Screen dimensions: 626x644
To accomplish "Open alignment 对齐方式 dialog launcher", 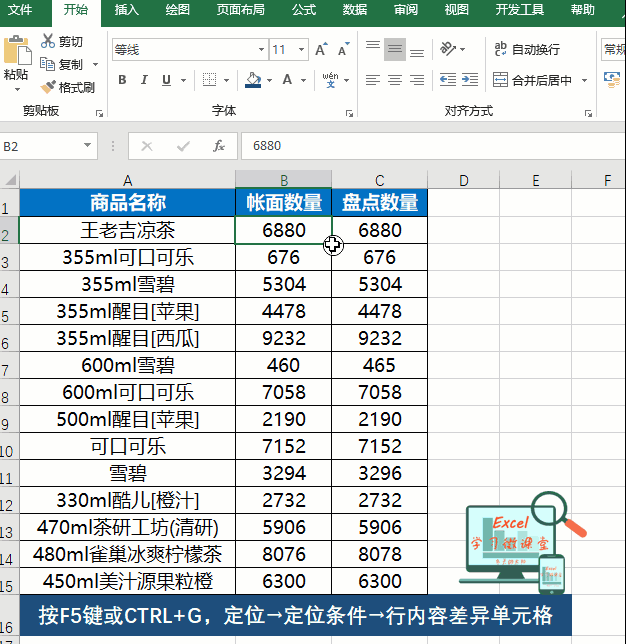I will [x=588, y=113].
